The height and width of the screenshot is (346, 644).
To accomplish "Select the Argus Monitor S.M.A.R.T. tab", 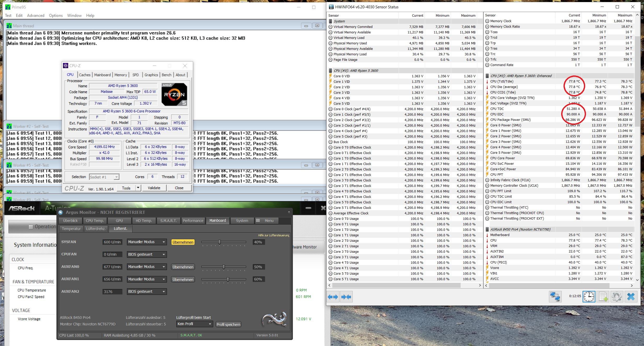I will 168,221.
